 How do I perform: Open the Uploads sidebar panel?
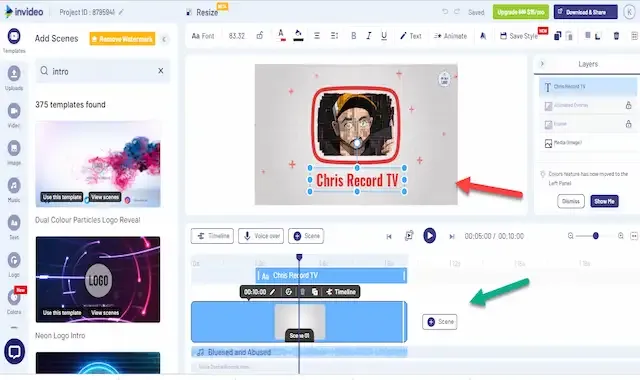point(14,78)
